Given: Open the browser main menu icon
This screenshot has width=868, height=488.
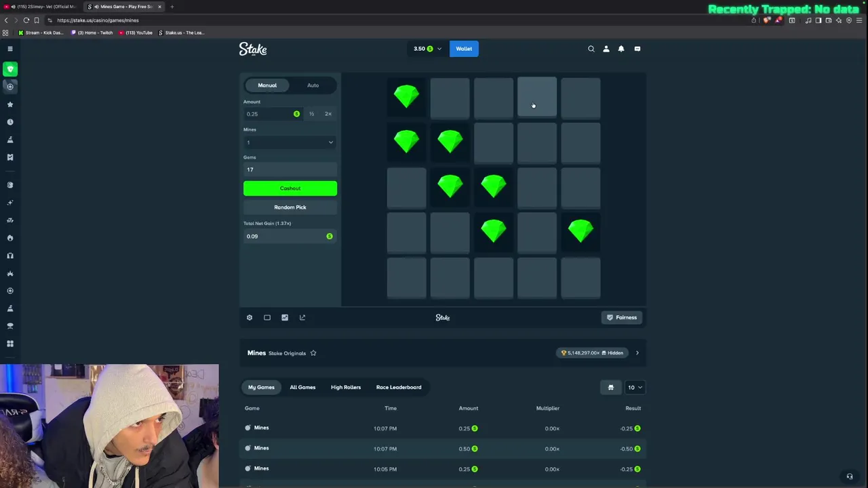Looking at the screenshot, I should [859, 20].
